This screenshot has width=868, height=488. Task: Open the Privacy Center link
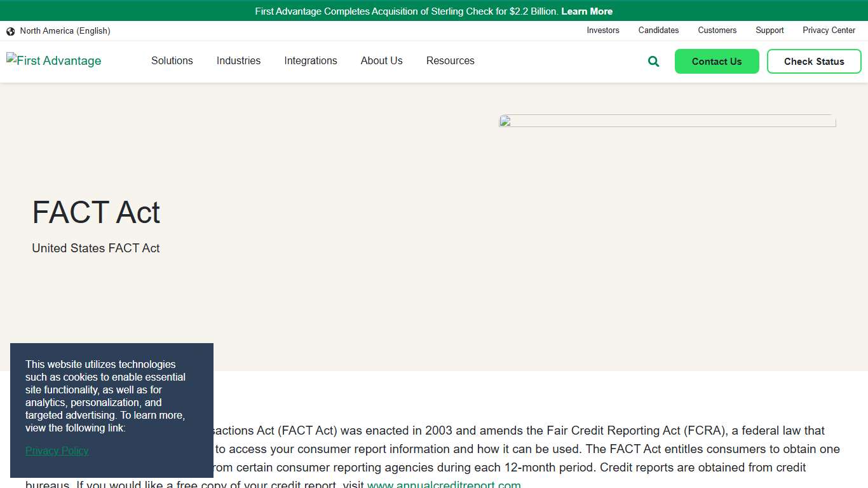pos(829,30)
